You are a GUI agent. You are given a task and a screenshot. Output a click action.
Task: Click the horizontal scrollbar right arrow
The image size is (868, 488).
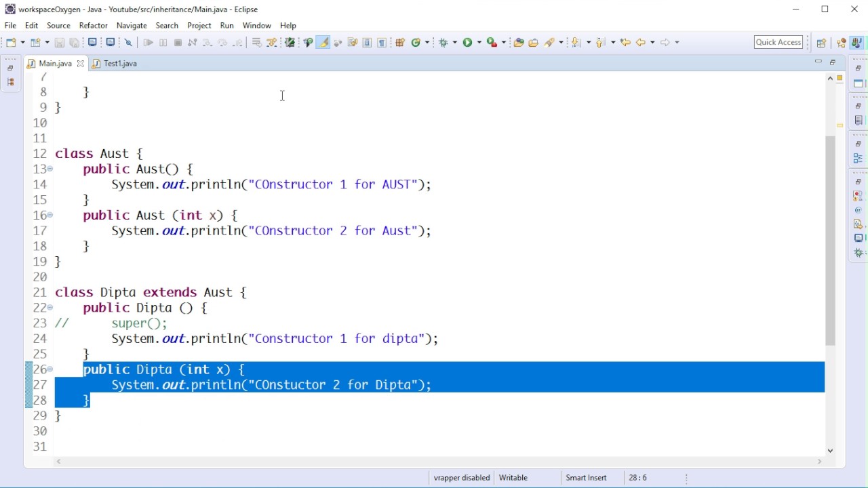[820, 462]
